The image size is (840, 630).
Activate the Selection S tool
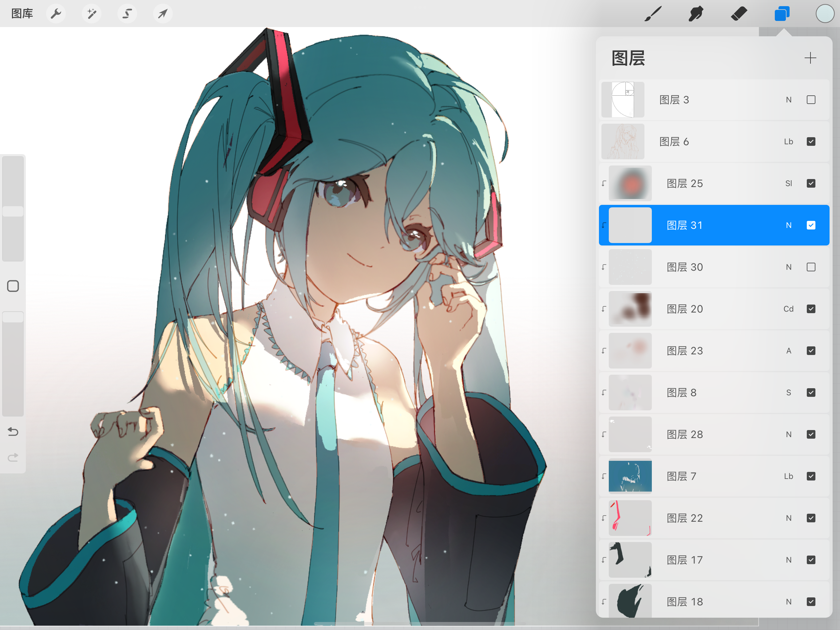tap(127, 14)
